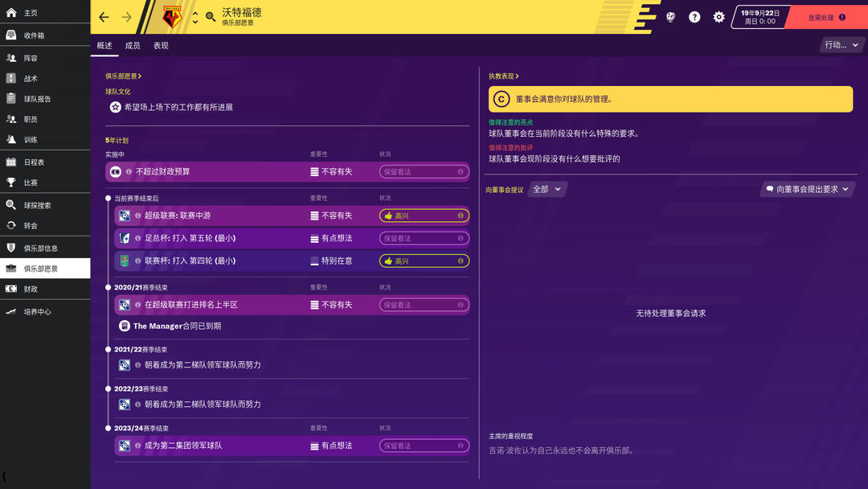Open the 战术 (Tactics) sidebar icon
Viewport: 868px width, 489px height.
[x=32, y=78]
